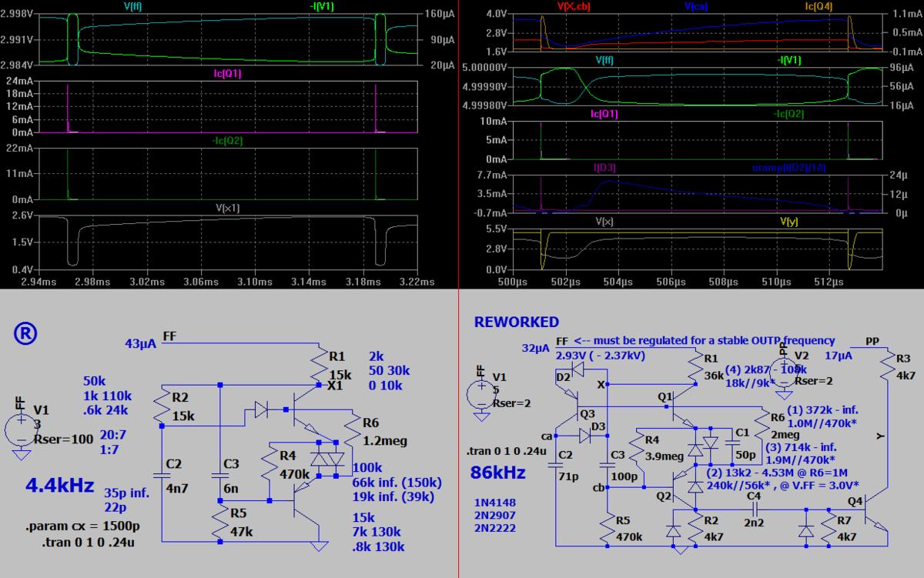Select the yellow V(y) trace label

pos(788,222)
